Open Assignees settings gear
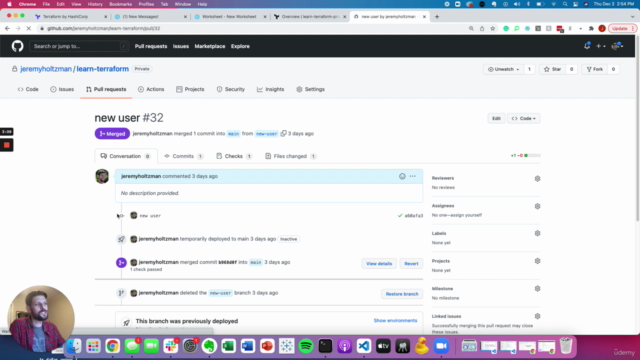 pos(538,206)
